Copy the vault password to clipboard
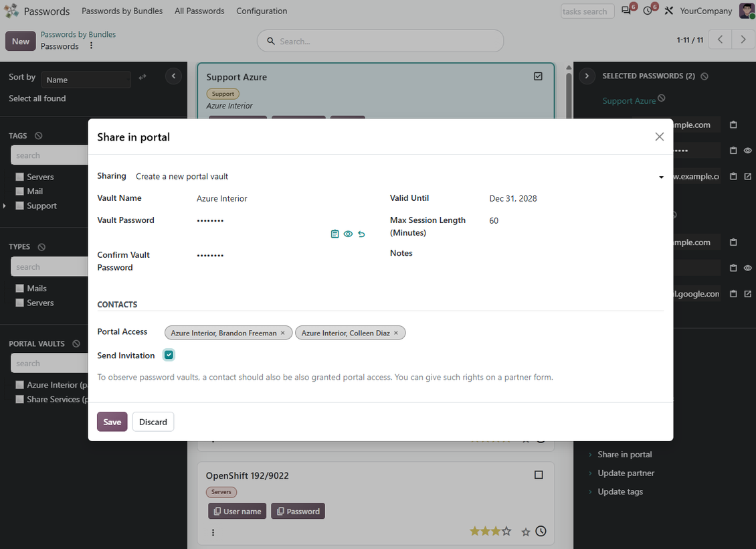756x549 pixels. pos(335,234)
